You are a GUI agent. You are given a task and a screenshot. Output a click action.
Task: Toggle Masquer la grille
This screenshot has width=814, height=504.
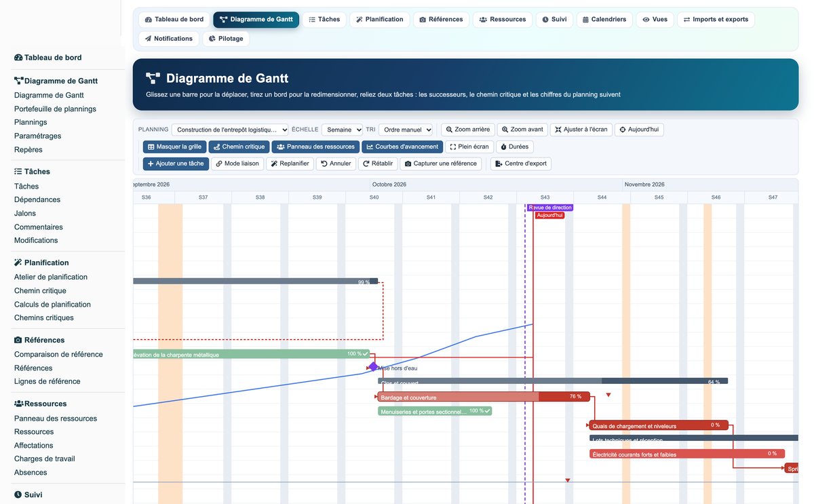174,147
